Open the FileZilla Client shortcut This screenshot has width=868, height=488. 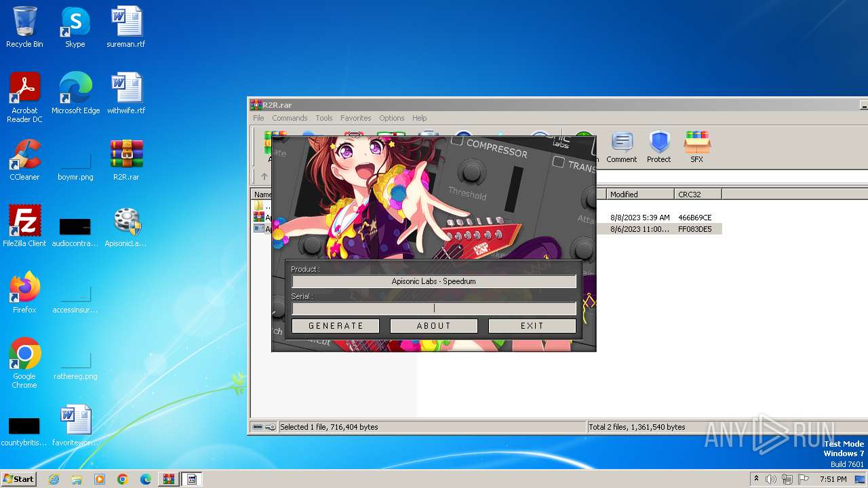[24, 227]
